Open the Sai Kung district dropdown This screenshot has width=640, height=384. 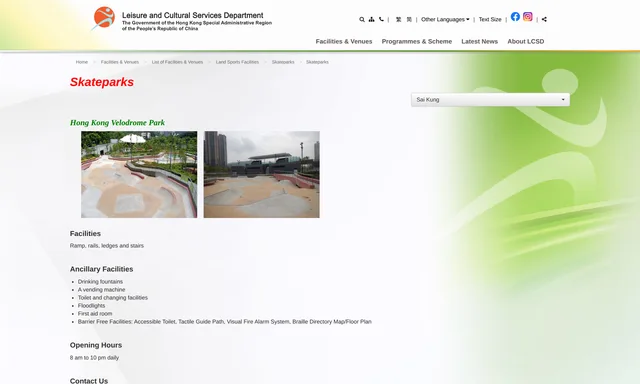pos(490,100)
